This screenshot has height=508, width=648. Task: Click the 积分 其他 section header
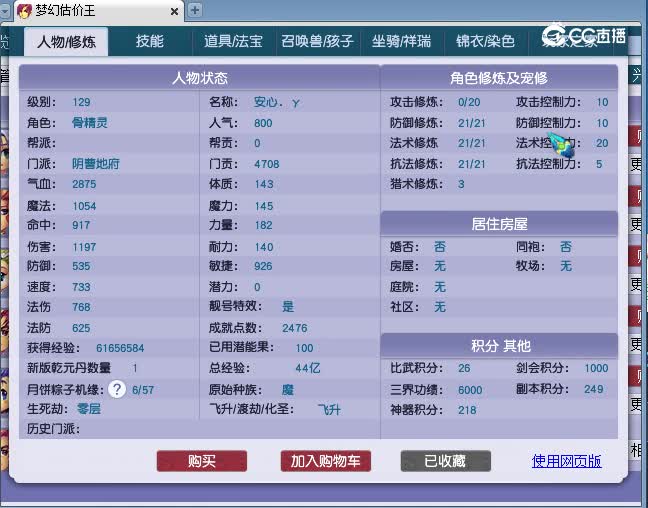pos(499,346)
